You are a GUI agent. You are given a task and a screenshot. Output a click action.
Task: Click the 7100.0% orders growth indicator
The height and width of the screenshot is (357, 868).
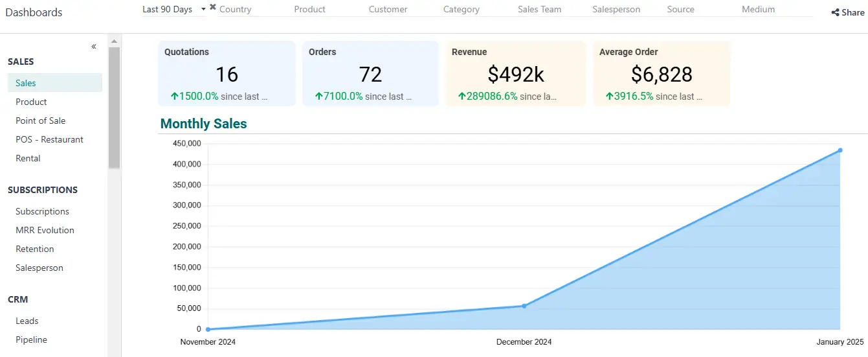click(x=339, y=97)
